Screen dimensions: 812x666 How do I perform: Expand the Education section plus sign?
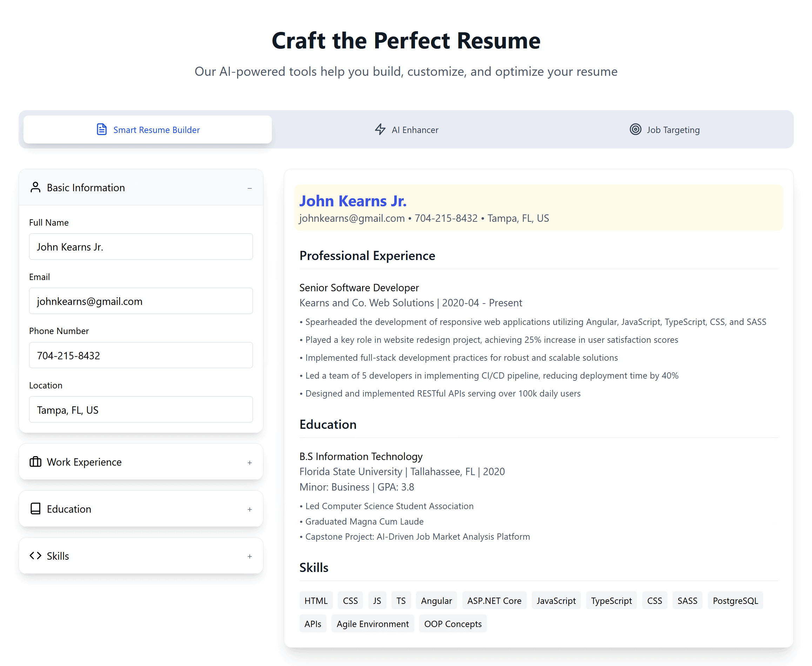pyautogui.click(x=250, y=510)
